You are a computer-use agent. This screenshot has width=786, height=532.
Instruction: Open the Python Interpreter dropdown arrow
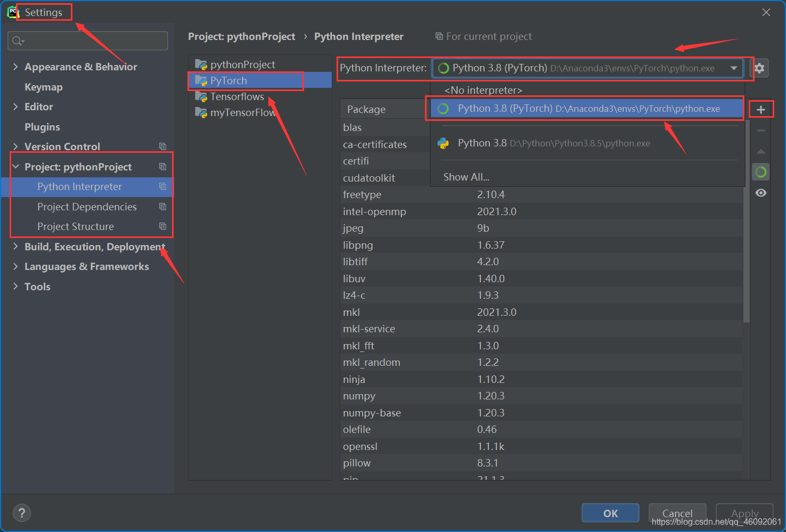tap(734, 68)
